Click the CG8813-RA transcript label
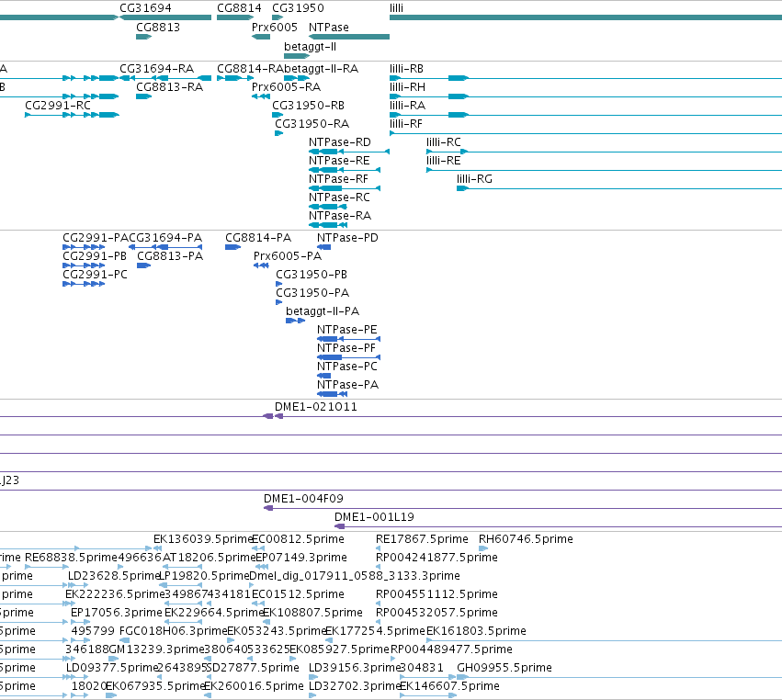 (x=170, y=87)
